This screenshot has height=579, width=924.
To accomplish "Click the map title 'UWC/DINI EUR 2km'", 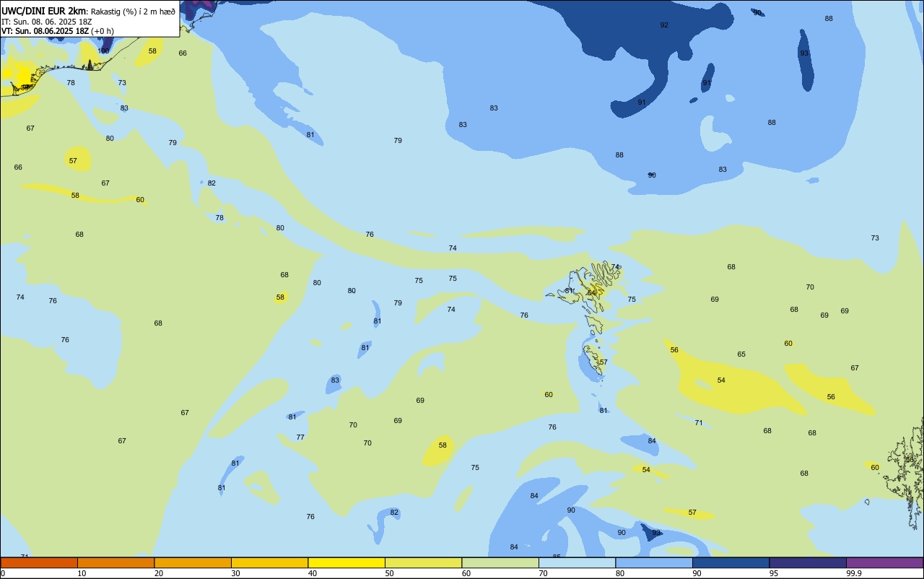I will [44, 11].
